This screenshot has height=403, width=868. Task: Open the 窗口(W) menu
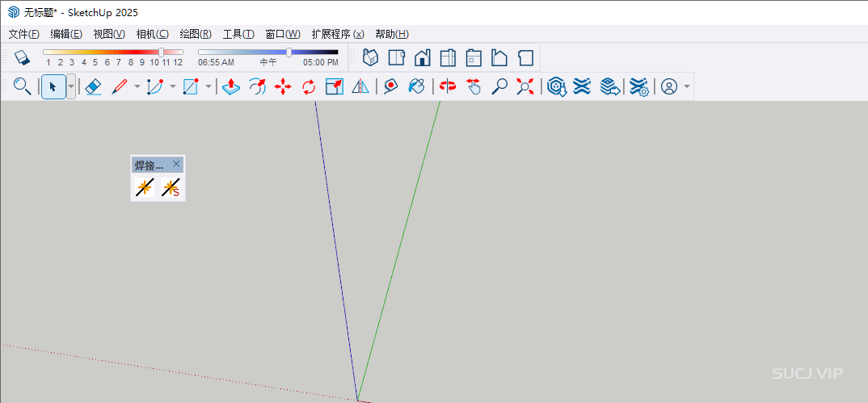click(x=283, y=34)
